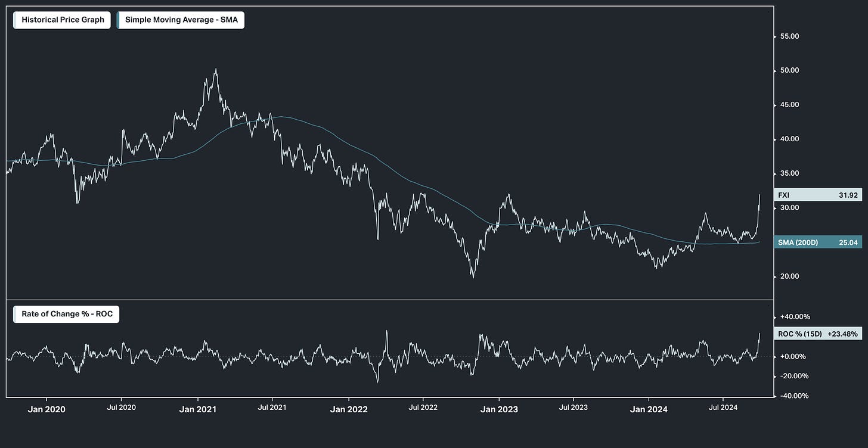Click the Jul 2023 date label
Image resolution: width=868 pixels, height=448 pixels.
click(573, 408)
